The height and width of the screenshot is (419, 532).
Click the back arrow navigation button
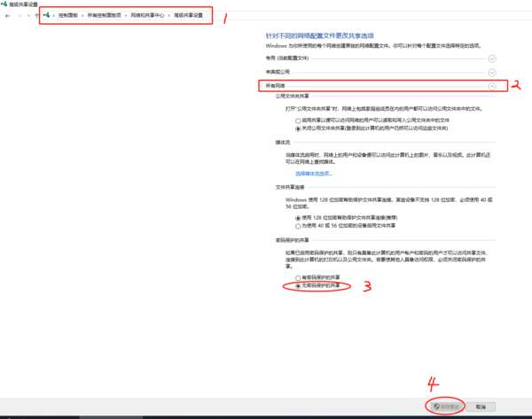(x=7, y=16)
